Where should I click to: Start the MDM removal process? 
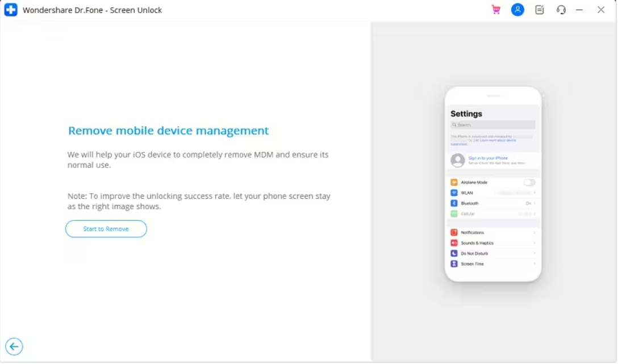pyautogui.click(x=106, y=229)
